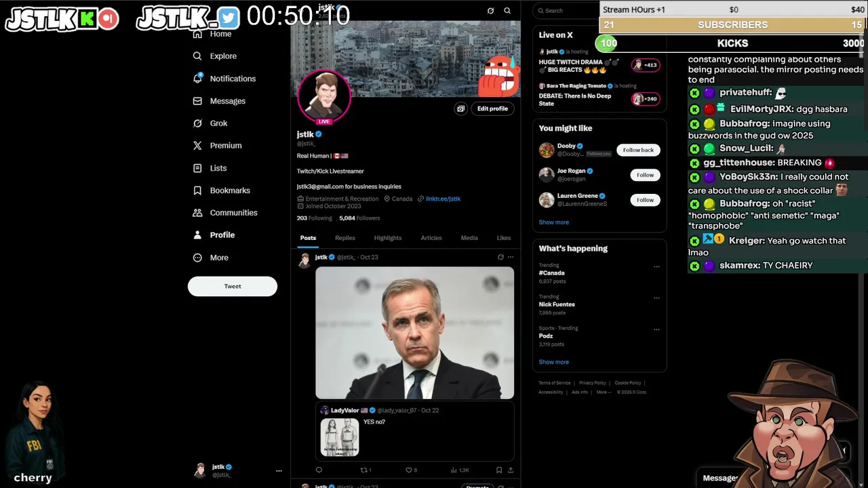
Task: Click the profile search magnifier icon
Action: (507, 11)
